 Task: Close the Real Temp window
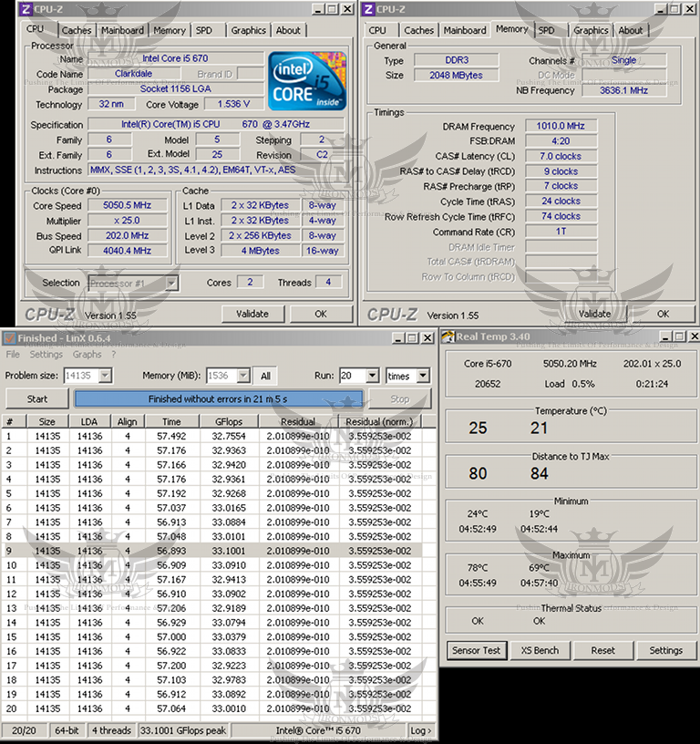click(x=695, y=336)
